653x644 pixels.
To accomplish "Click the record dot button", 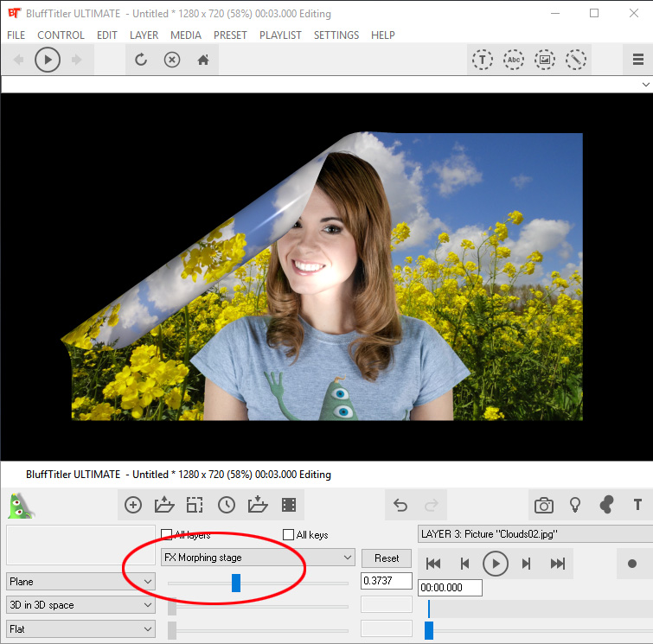I will pos(631,564).
